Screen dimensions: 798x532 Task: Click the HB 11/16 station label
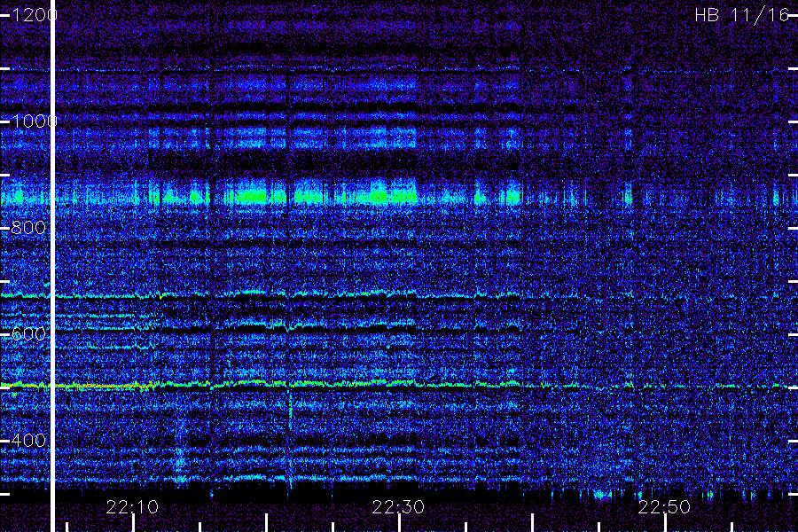[x=741, y=15]
